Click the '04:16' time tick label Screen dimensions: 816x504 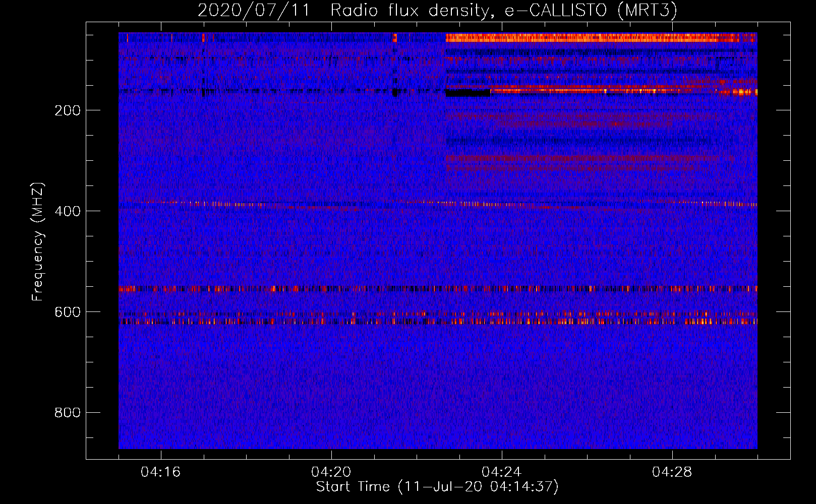point(160,472)
